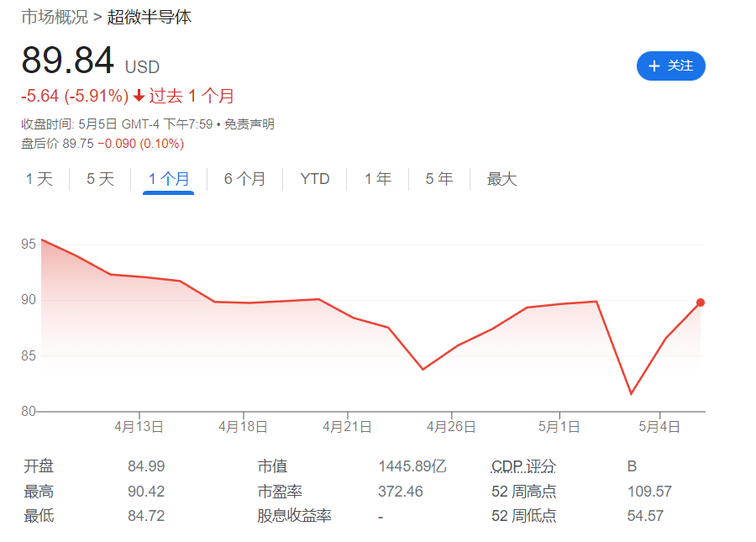Viewport: 756px width, 542px height.
Task: Click the red down arrow icon
Action: coord(139,96)
